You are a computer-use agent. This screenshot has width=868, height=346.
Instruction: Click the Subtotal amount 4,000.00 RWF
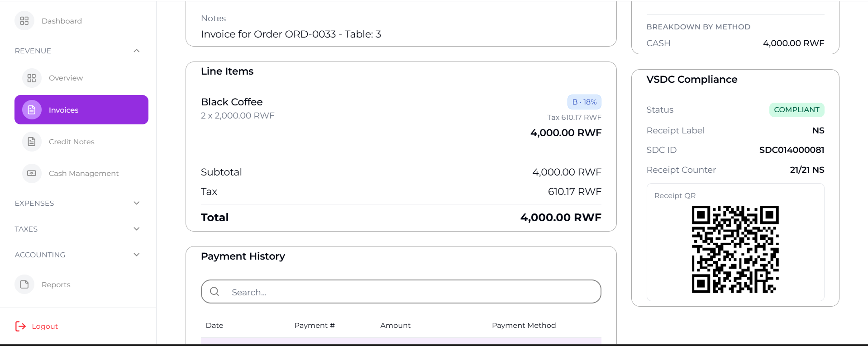click(x=567, y=172)
